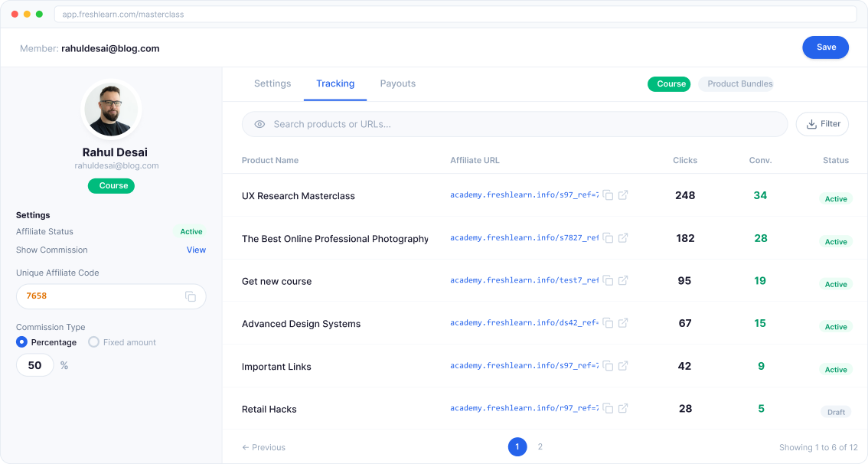This screenshot has height=464, width=868.
Task: Click the eye icon in the search bar
Action: coord(259,124)
